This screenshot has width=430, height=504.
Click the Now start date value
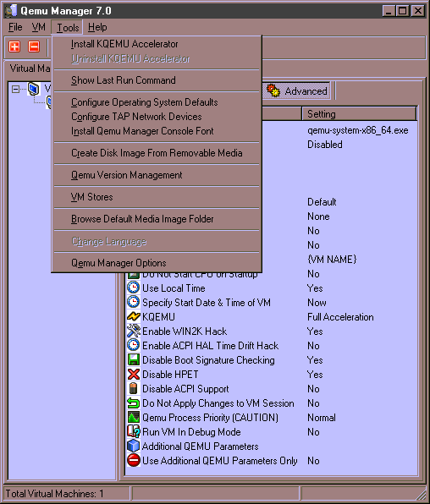[x=317, y=303]
